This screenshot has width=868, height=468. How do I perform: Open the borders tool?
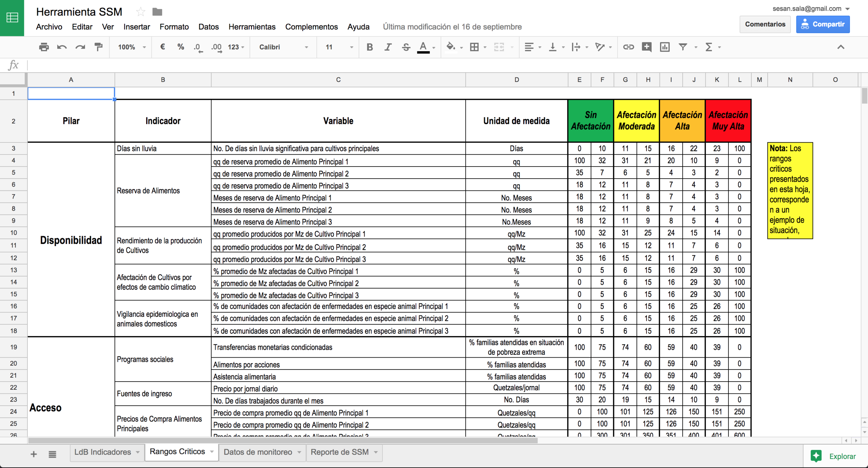(x=474, y=47)
